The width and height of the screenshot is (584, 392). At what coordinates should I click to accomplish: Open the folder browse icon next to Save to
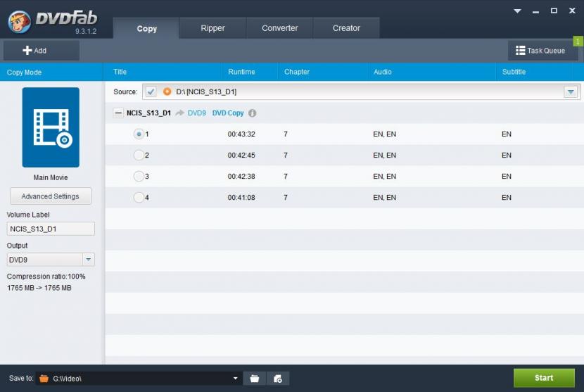(255, 379)
